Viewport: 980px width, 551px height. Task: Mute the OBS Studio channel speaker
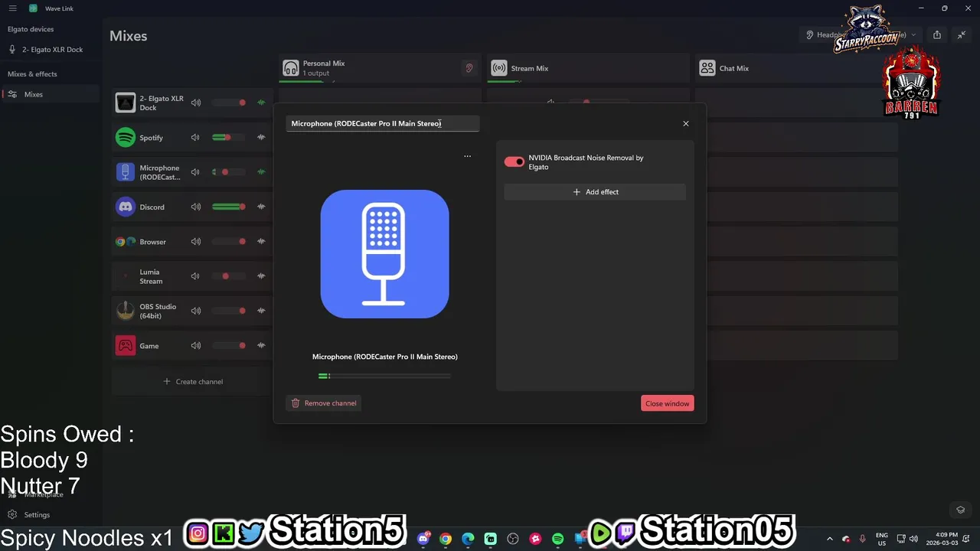click(196, 311)
